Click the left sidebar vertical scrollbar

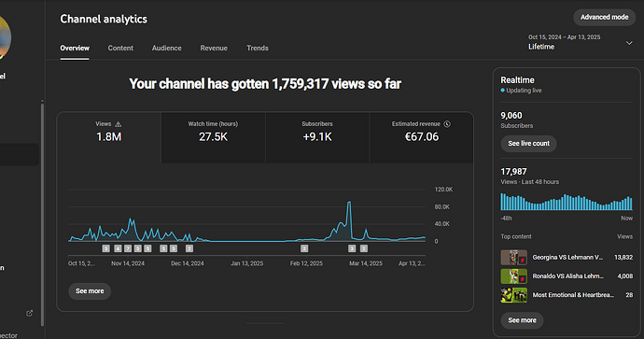42,214
